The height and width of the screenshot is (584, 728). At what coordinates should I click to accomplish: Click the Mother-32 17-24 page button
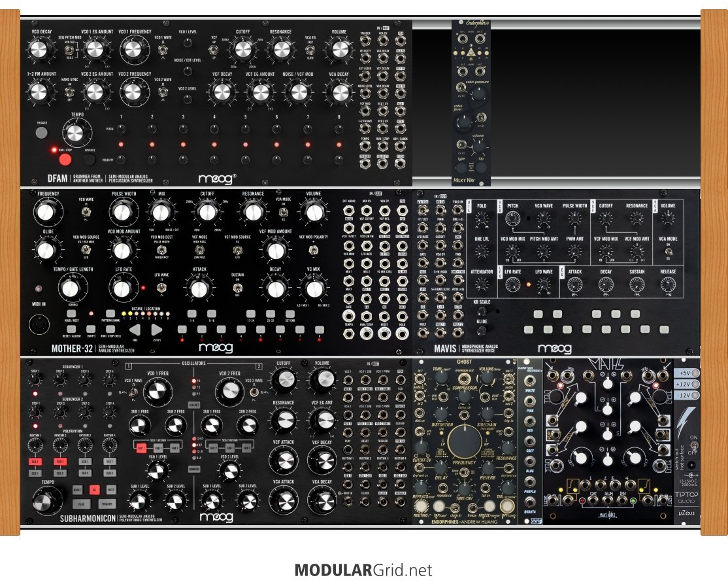pos(251,314)
